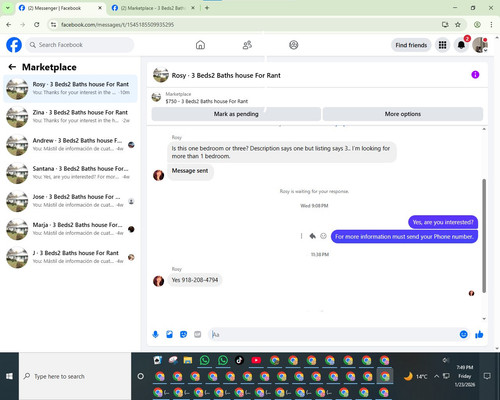Viewport: 500px width, 400px height.
Task: Click Rosy's avatar beside 918 message
Action: coord(158,281)
